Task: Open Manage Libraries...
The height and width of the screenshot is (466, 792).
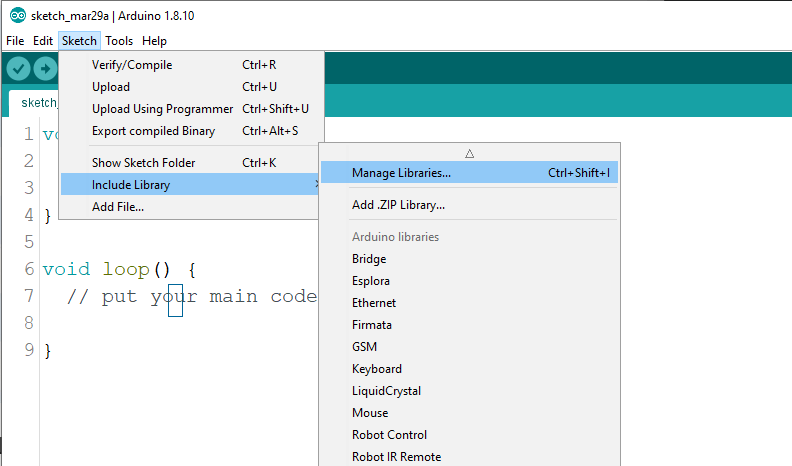Action: (x=469, y=173)
